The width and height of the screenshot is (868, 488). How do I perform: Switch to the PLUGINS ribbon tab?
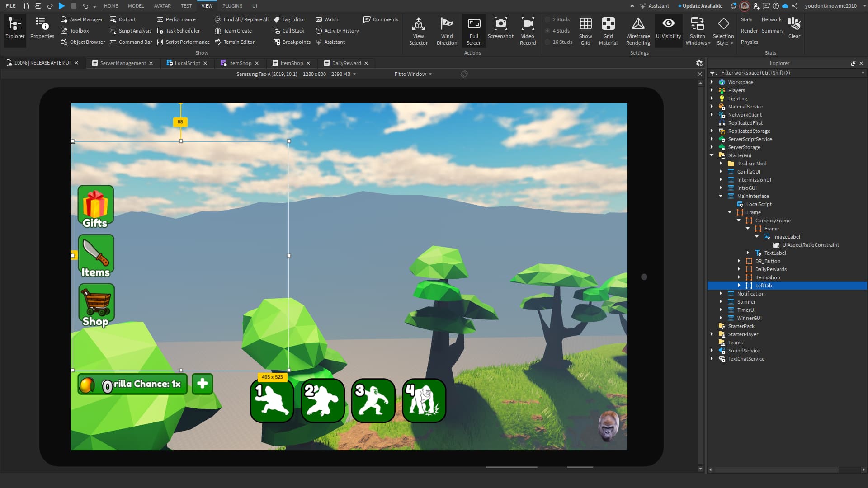point(232,6)
